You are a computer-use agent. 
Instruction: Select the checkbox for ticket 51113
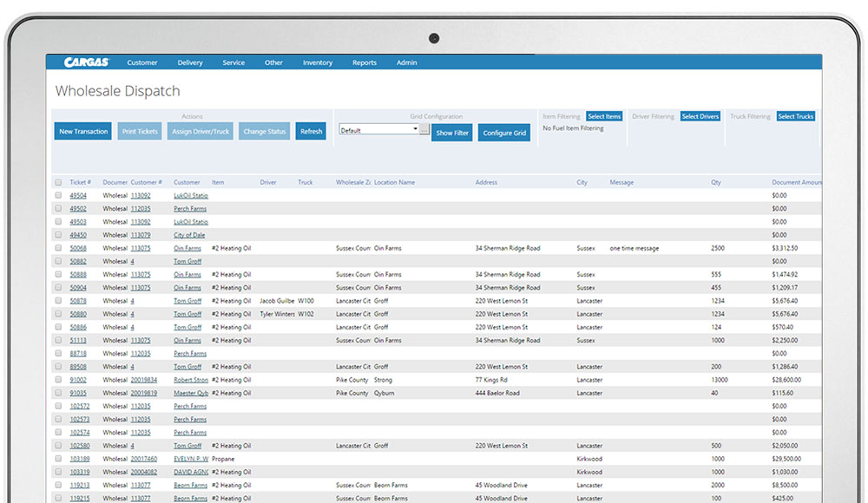(x=58, y=340)
